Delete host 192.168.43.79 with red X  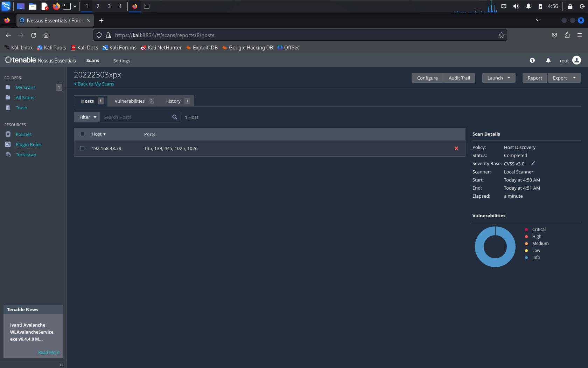coord(456,148)
